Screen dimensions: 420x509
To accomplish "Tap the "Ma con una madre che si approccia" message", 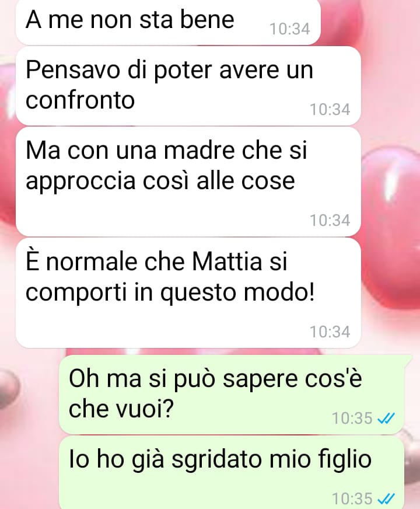I will pyautogui.click(x=188, y=182).
